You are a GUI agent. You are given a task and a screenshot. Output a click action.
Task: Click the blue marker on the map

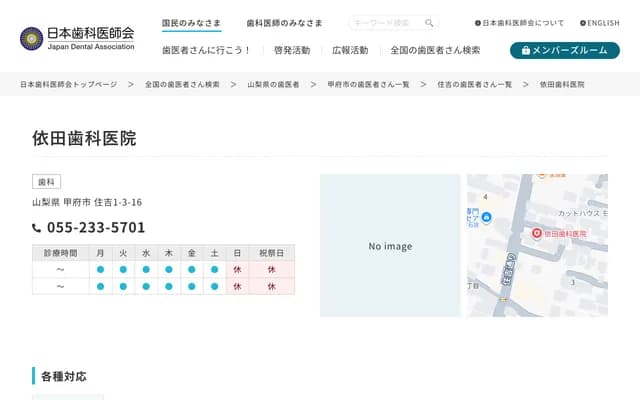pos(486,215)
